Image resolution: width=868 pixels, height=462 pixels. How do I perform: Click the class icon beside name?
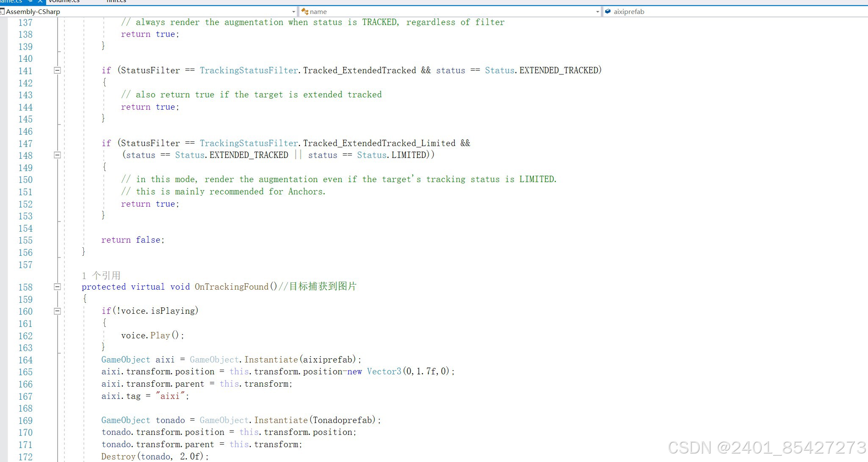(x=304, y=12)
